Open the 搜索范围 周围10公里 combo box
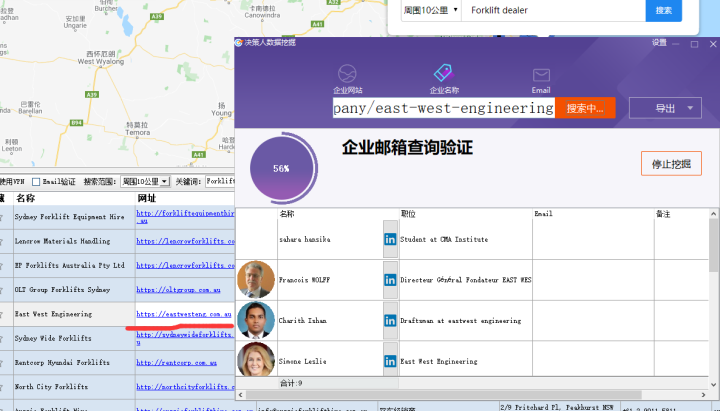Screen dimensions: 720x411 (145, 181)
